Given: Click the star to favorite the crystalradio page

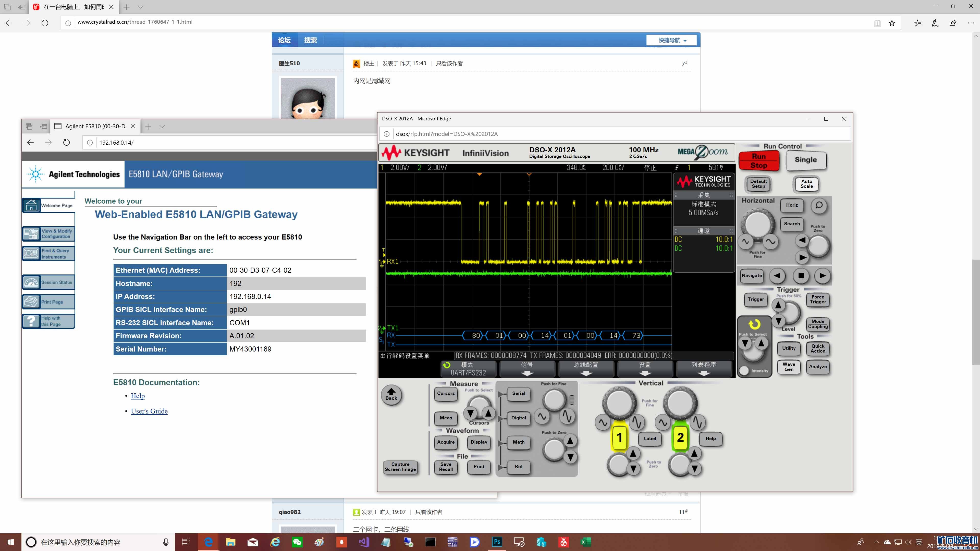Looking at the screenshot, I should [x=892, y=23].
